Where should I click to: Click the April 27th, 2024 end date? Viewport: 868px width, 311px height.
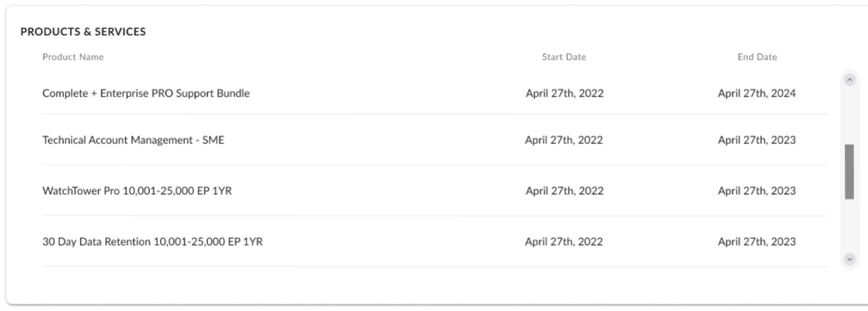(757, 93)
